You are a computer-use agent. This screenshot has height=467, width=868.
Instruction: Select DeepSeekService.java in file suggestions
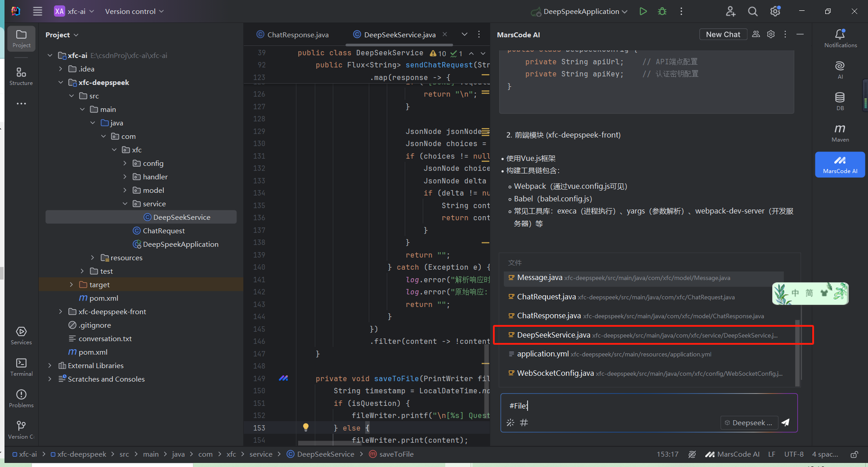pyautogui.click(x=644, y=335)
